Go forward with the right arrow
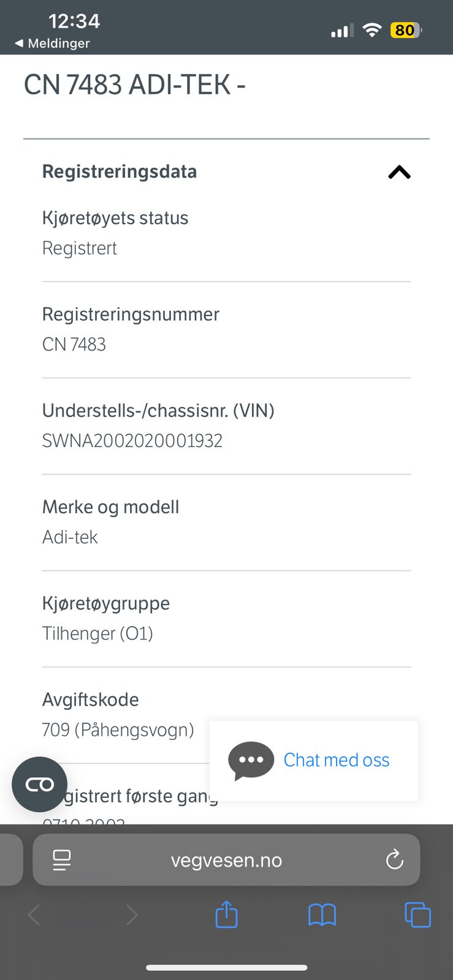Image resolution: width=453 pixels, height=980 pixels. [x=131, y=915]
